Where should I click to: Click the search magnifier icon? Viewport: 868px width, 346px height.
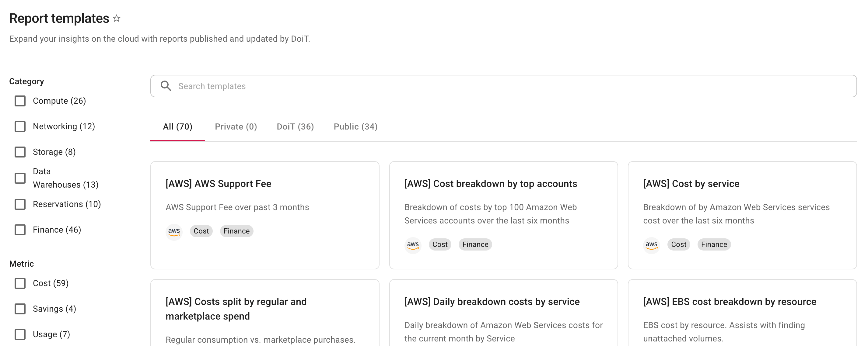[x=166, y=86]
